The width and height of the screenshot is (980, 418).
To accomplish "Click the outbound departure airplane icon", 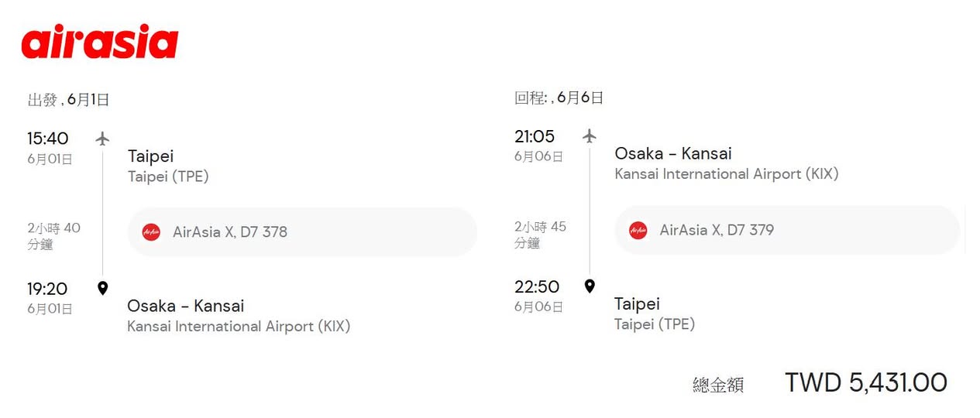I will click(102, 139).
